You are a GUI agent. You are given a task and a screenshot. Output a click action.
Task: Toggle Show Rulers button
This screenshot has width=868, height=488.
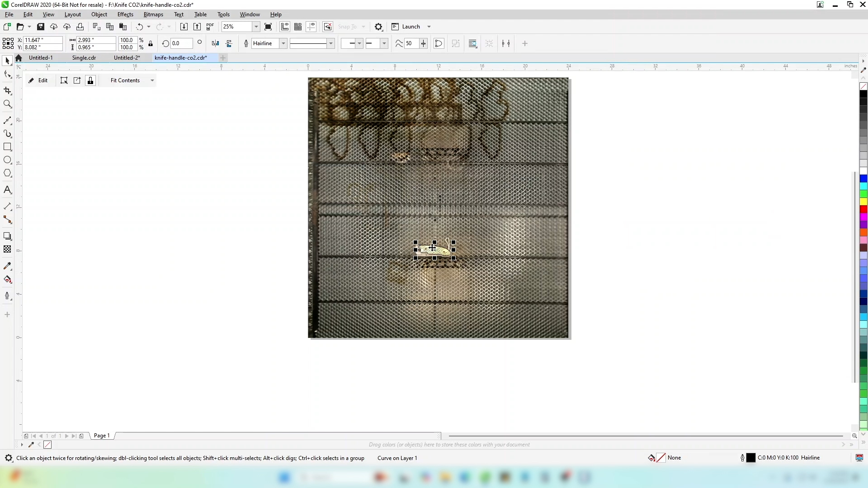click(285, 27)
